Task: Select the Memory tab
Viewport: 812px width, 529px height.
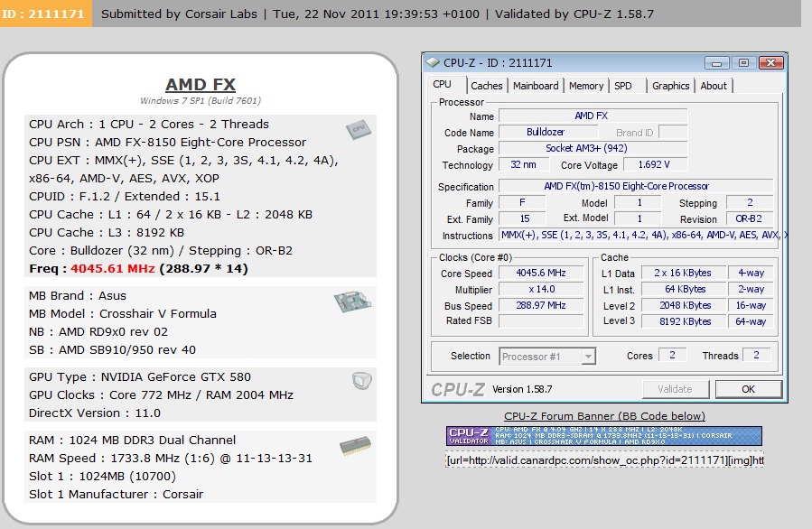Action: click(586, 86)
